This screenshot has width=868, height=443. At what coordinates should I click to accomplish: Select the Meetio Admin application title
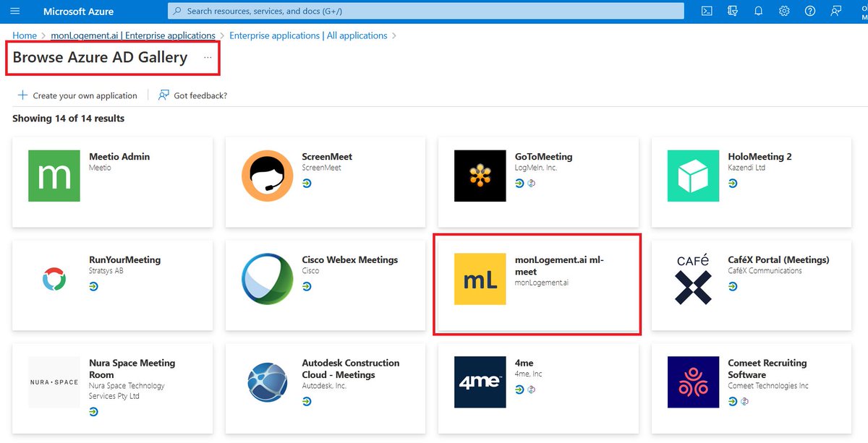(x=119, y=157)
